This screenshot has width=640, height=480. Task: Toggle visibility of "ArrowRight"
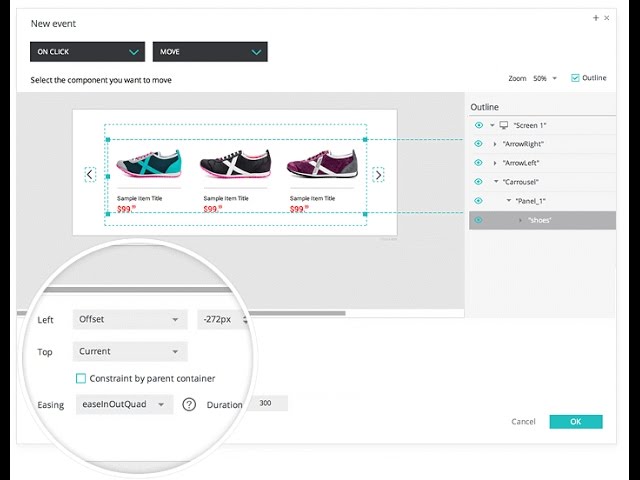click(479, 144)
